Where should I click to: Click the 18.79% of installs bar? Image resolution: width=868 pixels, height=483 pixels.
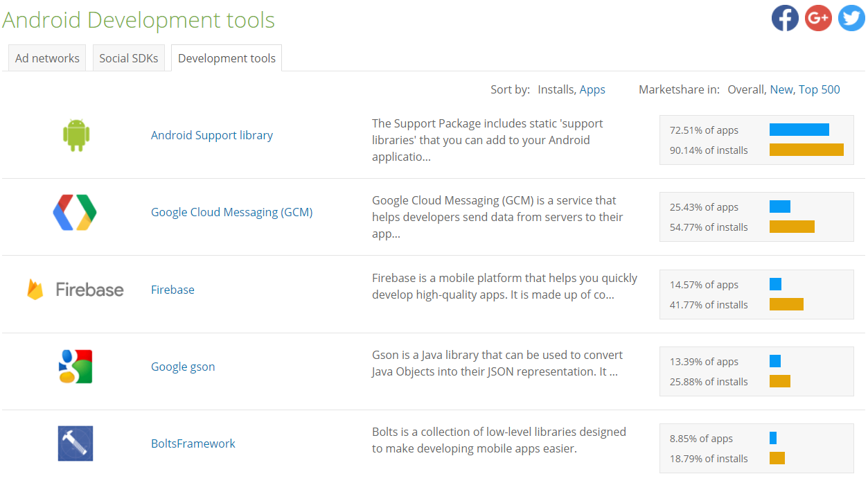(777, 458)
